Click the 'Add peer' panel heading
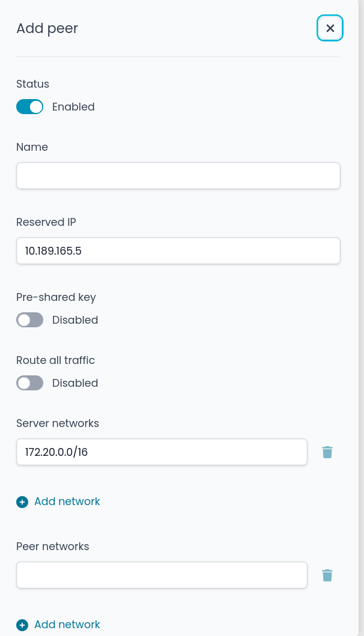The height and width of the screenshot is (636, 364). 47,28
